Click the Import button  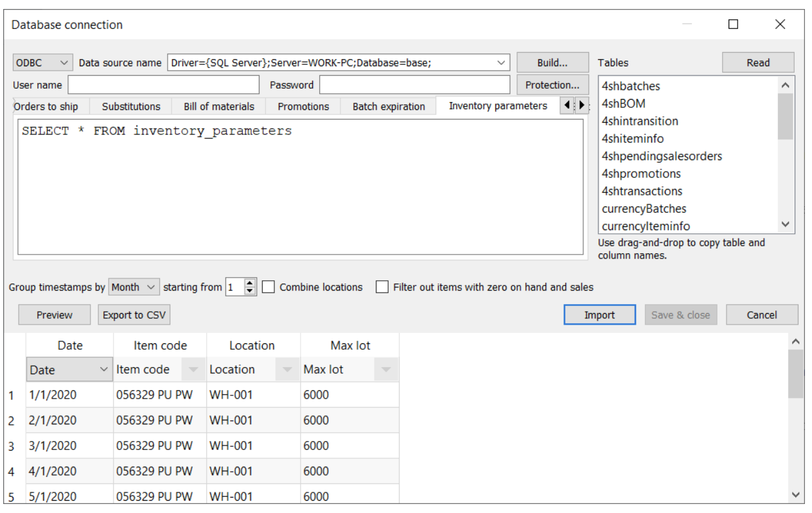[x=599, y=315]
